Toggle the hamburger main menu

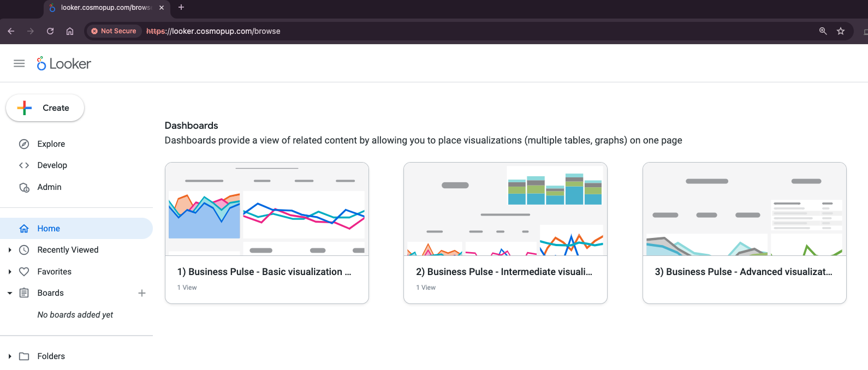19,63
